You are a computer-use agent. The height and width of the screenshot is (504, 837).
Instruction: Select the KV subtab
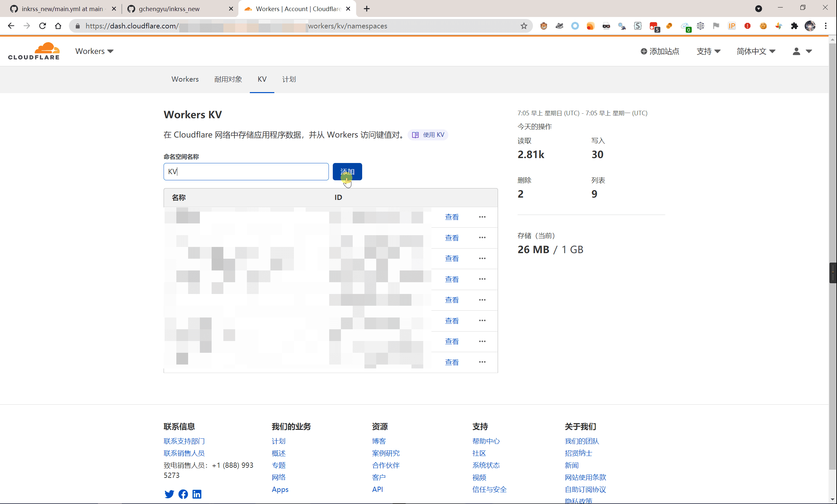tap(262, 79)
